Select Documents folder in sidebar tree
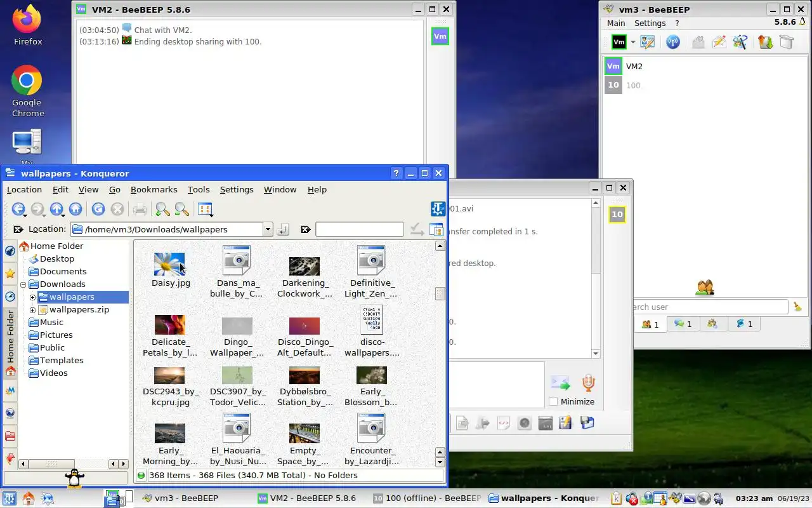The image size is (812, 508). (63, 271)
